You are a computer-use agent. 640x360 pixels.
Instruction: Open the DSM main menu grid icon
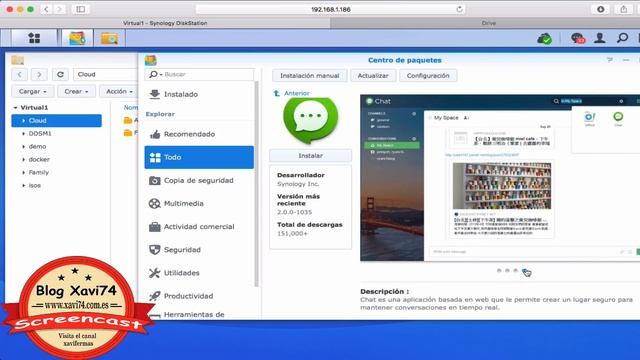tap(34, 38)
